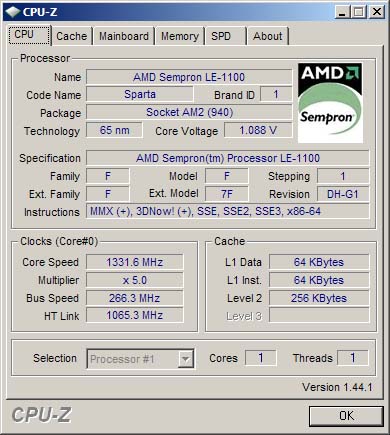
Task: Click the CPU-Z title bar app icon
Action: (x=13, y=12)
